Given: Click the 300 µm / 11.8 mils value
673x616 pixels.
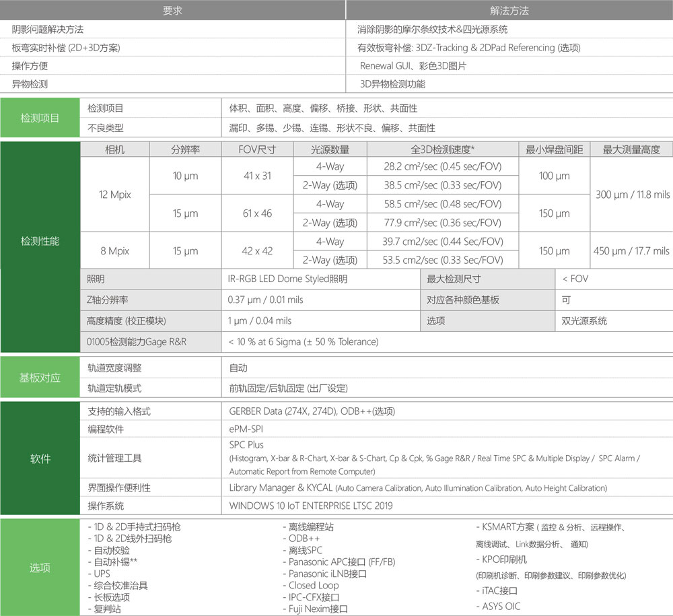Looking at the screenshot, I should (632, 195).
